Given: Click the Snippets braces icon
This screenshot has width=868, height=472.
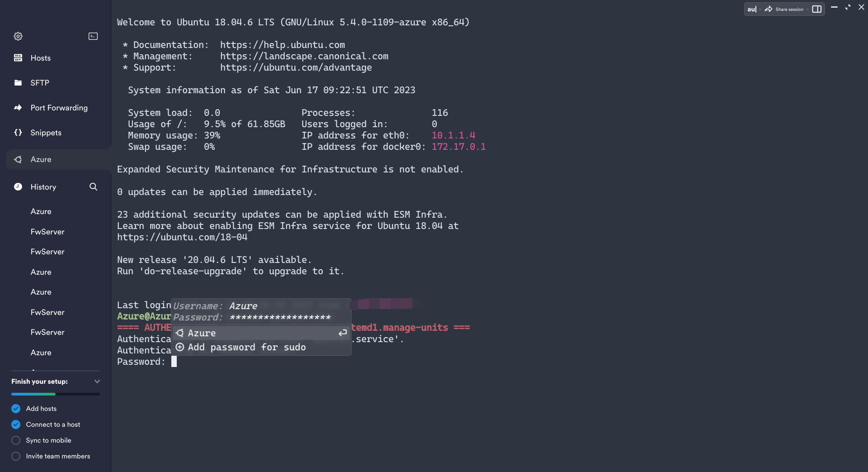Looking at the screenshot, I should [x=18, y=133].
